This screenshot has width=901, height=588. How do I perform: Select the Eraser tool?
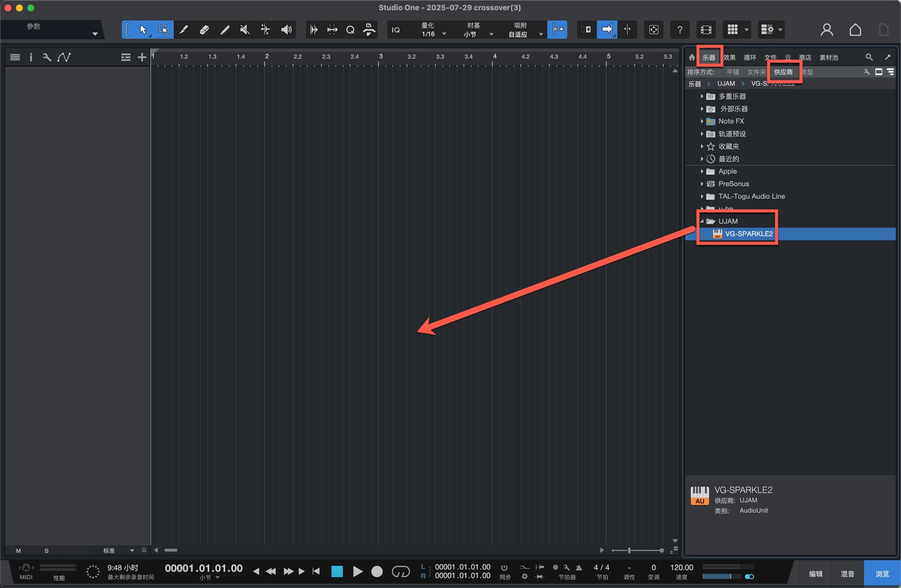point(204,30)
